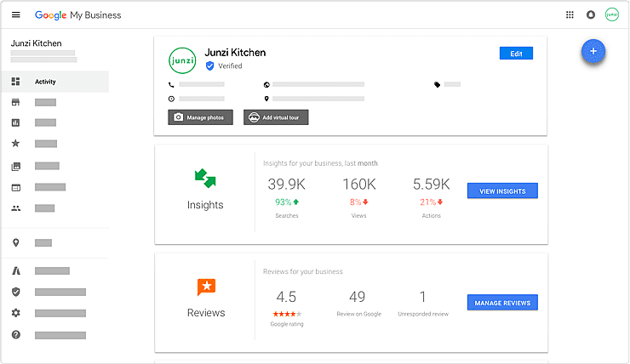
Task: Click the blue plus floating button
Action: pos(593,51)
